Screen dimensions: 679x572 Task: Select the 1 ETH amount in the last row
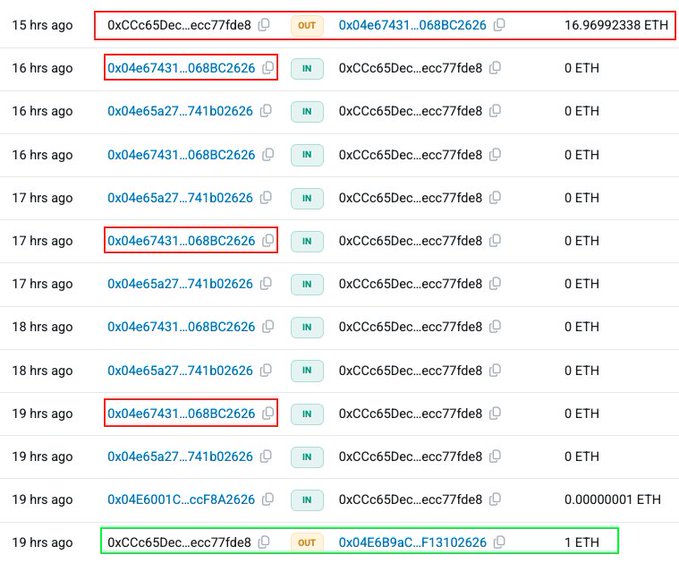pos(582,543)
